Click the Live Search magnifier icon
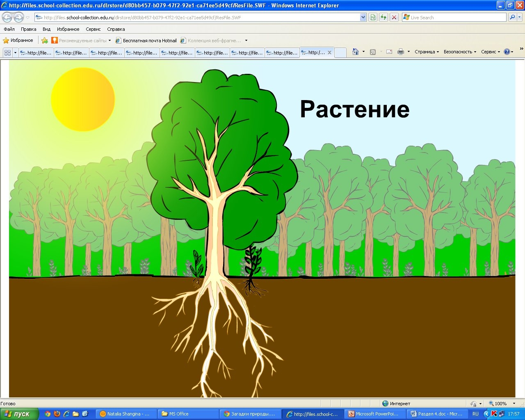 pos(512,17)
